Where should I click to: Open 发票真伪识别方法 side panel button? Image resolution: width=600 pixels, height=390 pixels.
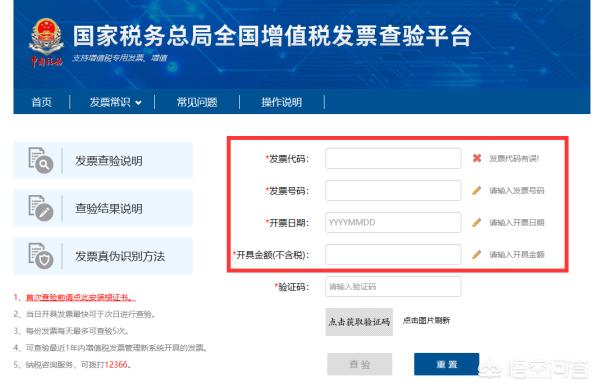[103, 256]
